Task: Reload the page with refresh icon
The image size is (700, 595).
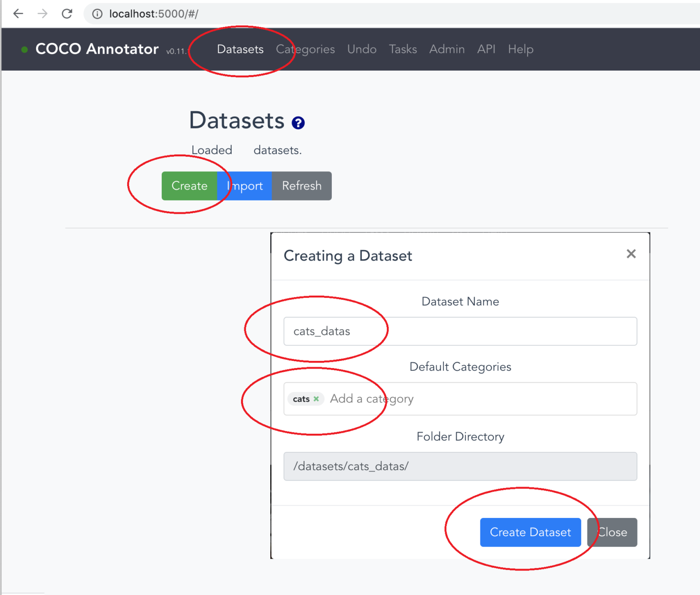Action: point(67,14)
